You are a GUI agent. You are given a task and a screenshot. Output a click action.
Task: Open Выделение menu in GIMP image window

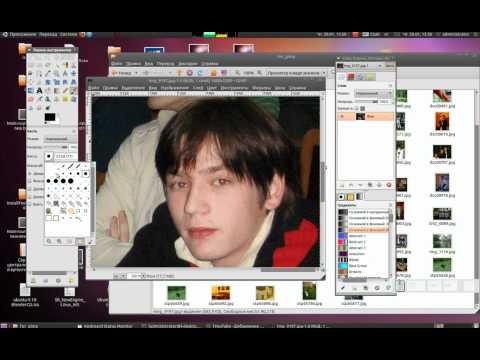tap(133, 88)
